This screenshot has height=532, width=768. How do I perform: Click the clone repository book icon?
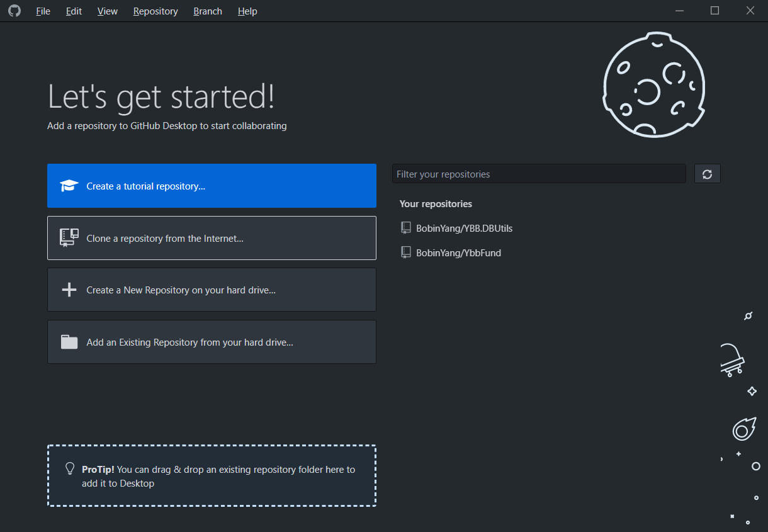tap(69, 237)
